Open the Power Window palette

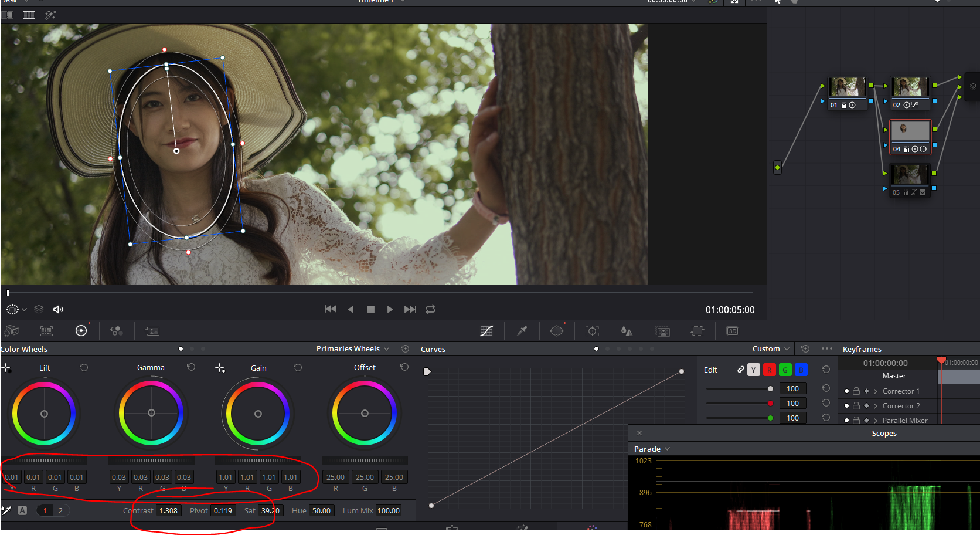(x=557, y=331)
